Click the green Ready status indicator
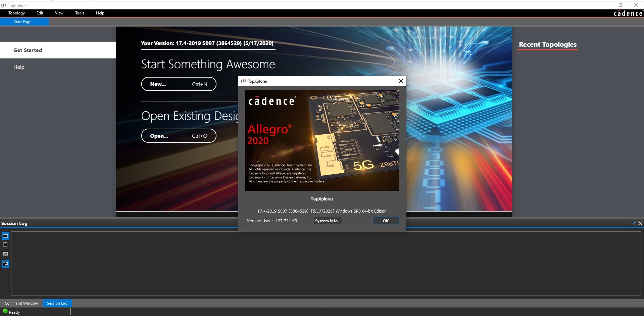 coord(5,311)
